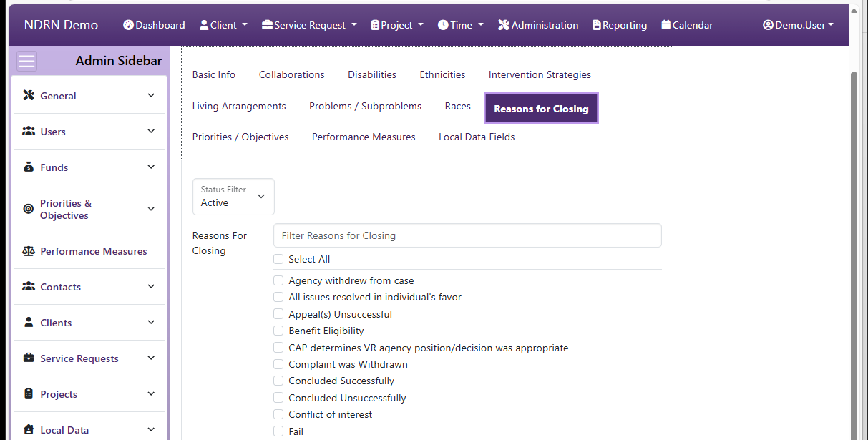Check Concluded Successfully checkbox
Viewport: 868px width, 440px height.
pos(278,381)
